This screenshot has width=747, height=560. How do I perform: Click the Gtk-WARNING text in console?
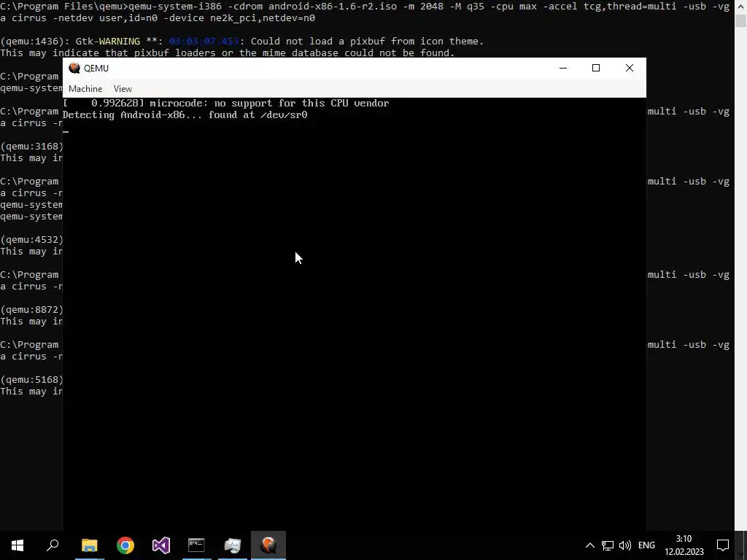108,42
